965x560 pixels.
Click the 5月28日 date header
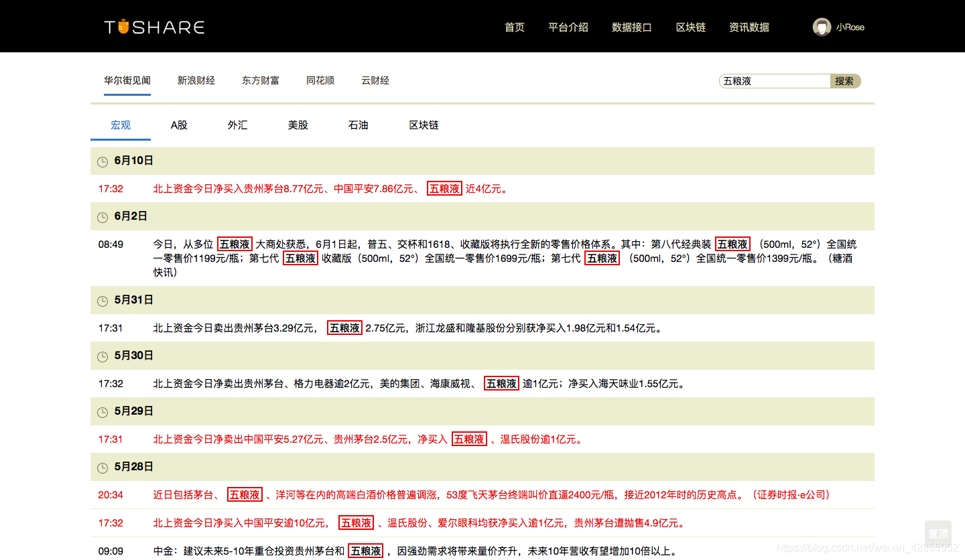pyautogui.click(x=482, y=467)
